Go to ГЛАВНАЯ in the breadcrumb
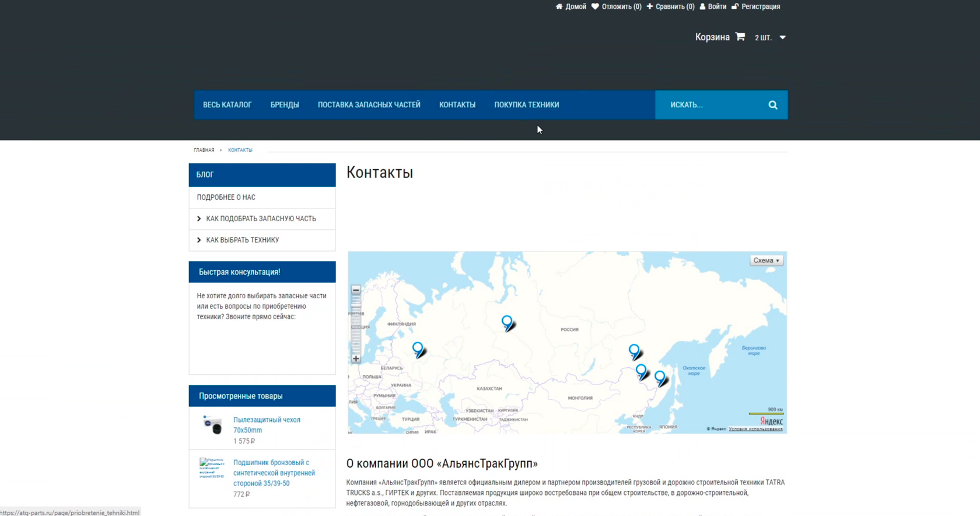 [x=204, y=150]
